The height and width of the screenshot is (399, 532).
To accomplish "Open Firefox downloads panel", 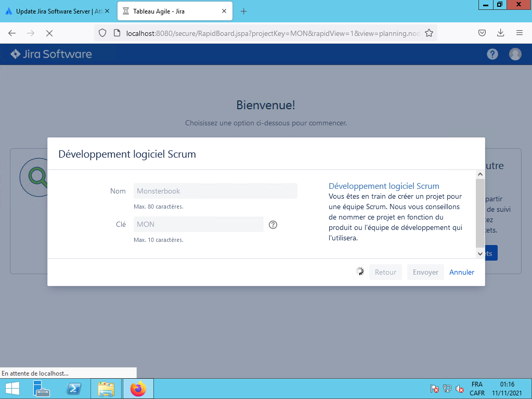I will click(500, 33).
